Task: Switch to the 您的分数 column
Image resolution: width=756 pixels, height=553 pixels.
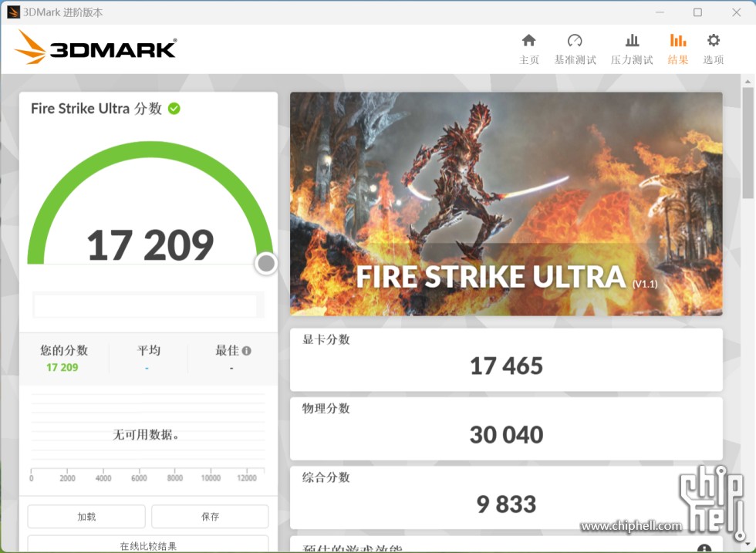Action: tap(62, 349)
